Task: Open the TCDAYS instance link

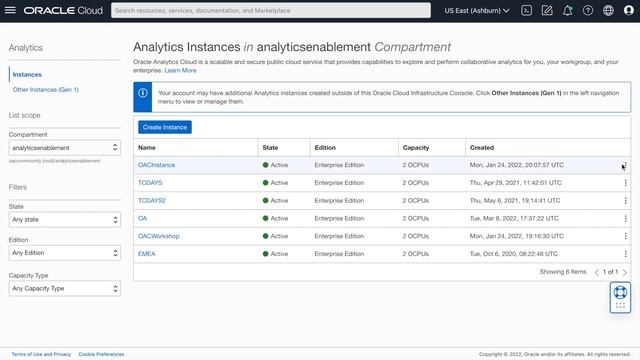Action: [x=150, y=183]
